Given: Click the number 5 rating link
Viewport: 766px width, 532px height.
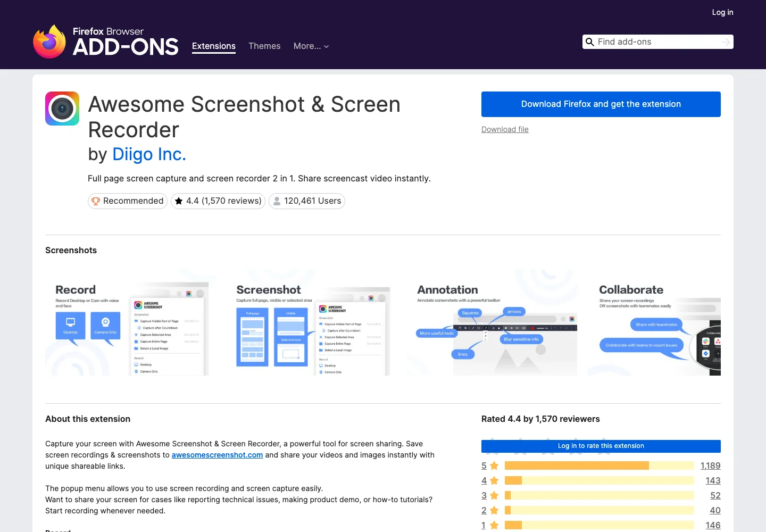Looking at the screenshot, I should click(x=484, y=465).
